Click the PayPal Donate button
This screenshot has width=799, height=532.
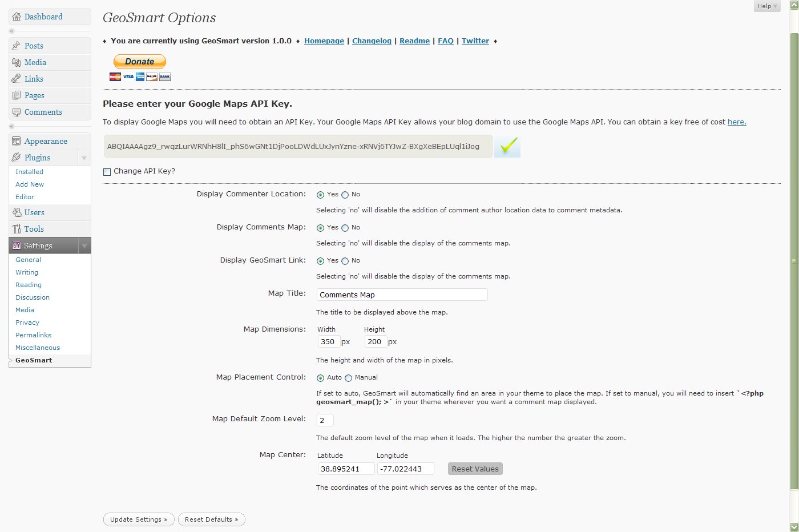pos(140,62)
